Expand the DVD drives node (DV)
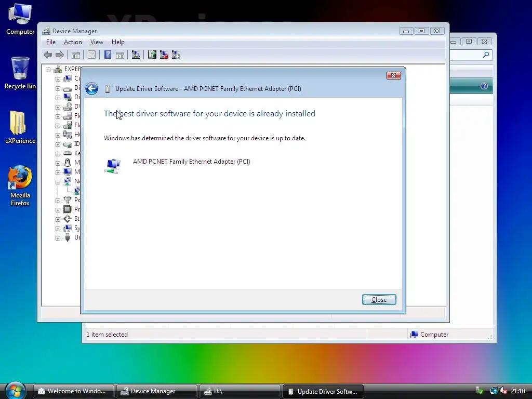Image resolution: width=532 pixels, height=399 pixels. (x=58, y=107)
